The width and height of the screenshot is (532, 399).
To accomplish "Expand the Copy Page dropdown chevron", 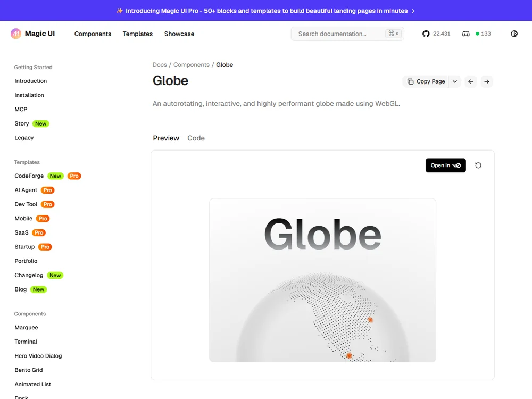I will click(455, 81).
